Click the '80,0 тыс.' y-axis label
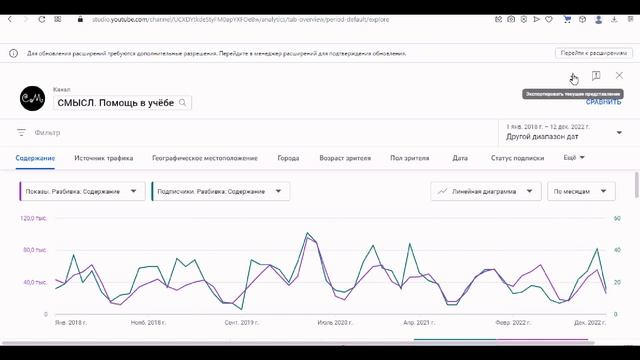 pyautogui.click(x=35, y=250)
